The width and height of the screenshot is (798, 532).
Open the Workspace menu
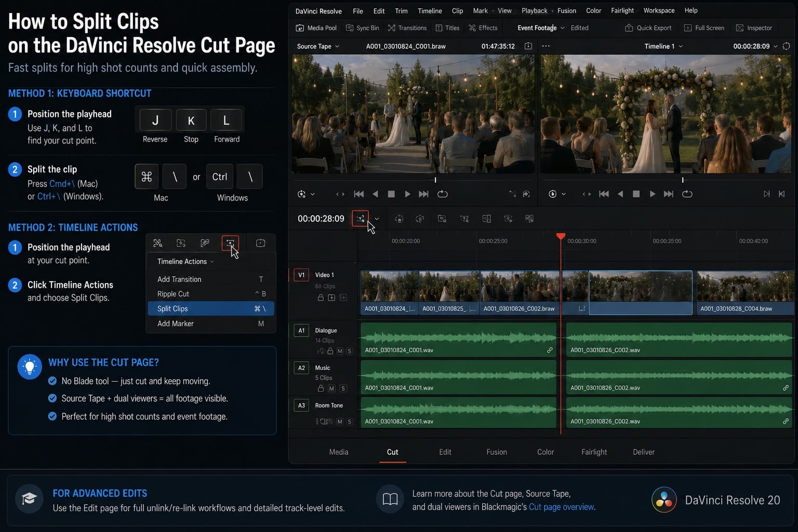659,11
